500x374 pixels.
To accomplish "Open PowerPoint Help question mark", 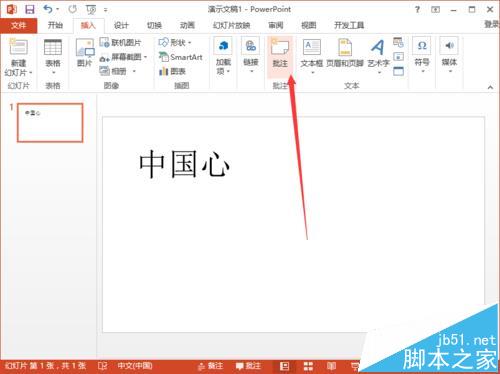I will (x=417, y=9).
